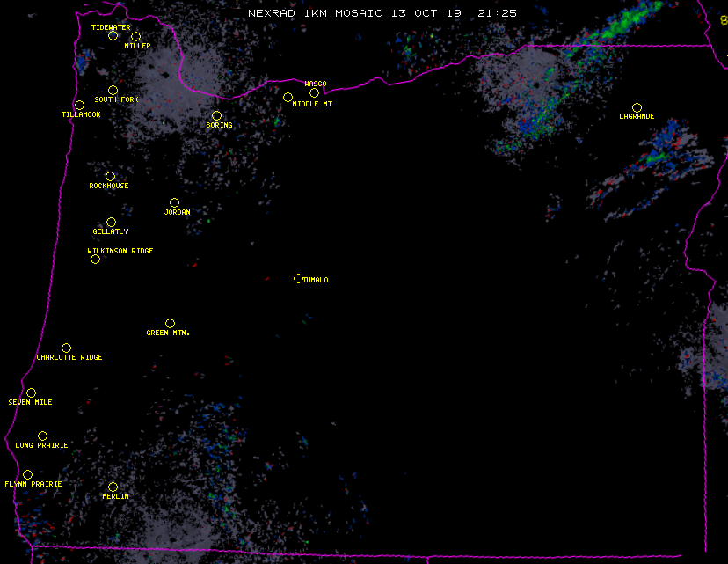Click the Charlotte Ridge circle marker

point(66,348)
